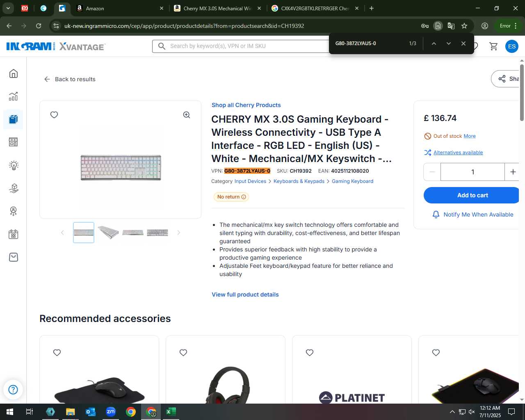Image resolution: width=525 pixels, height=420 pixels.
Task: Go to next find-in-page match arrow
Action: [x=449, y=43]
